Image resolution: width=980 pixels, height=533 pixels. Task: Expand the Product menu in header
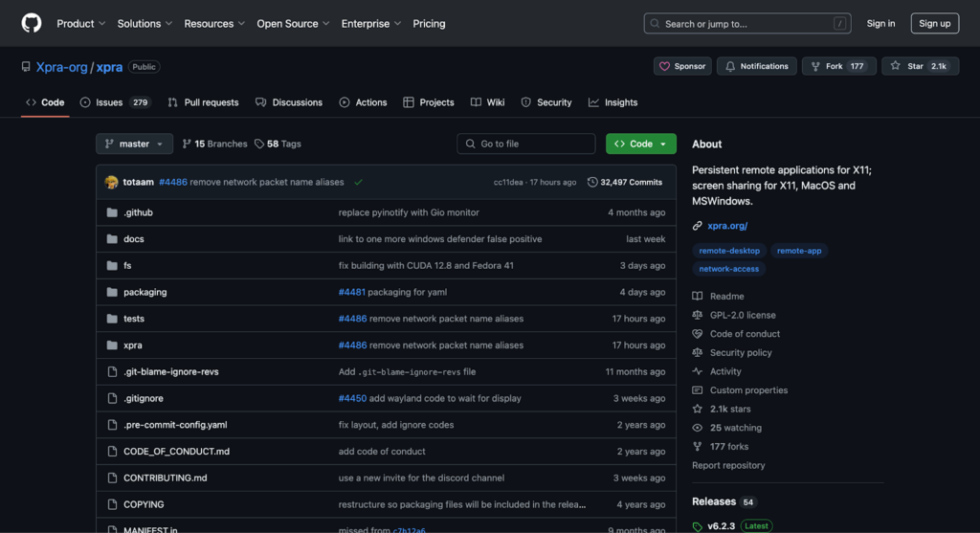click(x=80, y=23)
